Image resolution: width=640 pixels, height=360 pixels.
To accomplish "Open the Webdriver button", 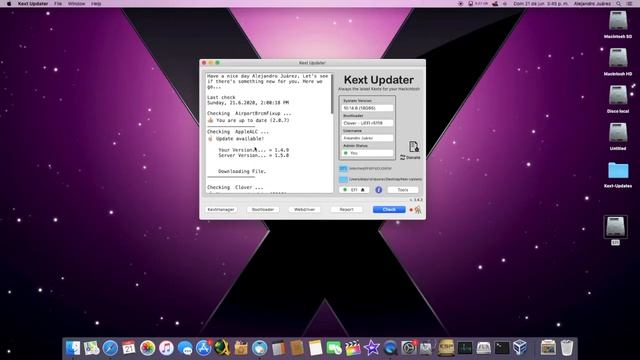I will [x=304, y=209].
